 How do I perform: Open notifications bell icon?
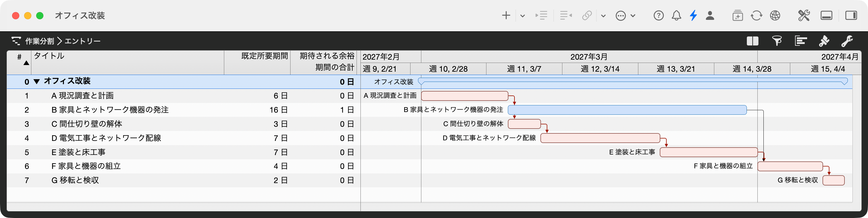tap(676, 15)
